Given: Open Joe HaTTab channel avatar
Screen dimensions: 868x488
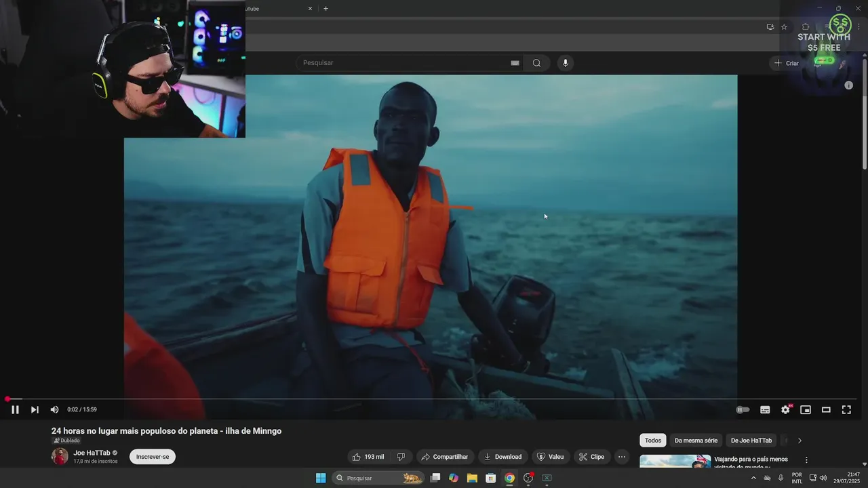Looking at the screenshot, I should pos(60,456).
